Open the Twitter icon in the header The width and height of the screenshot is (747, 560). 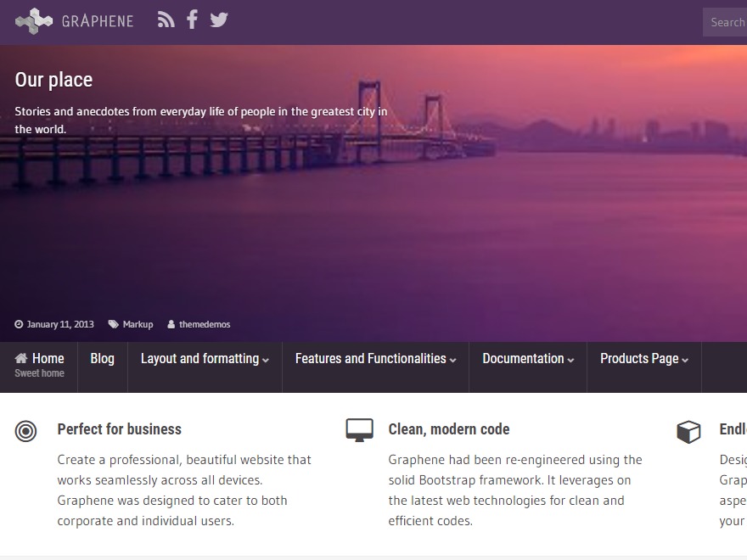[x=219, y=19]
